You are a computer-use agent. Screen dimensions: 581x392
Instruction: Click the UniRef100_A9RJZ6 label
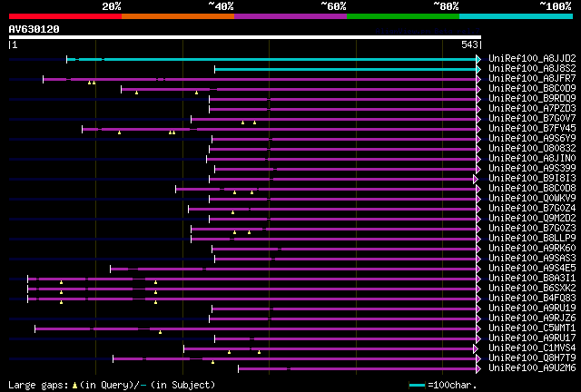click(x=532, y=318)
